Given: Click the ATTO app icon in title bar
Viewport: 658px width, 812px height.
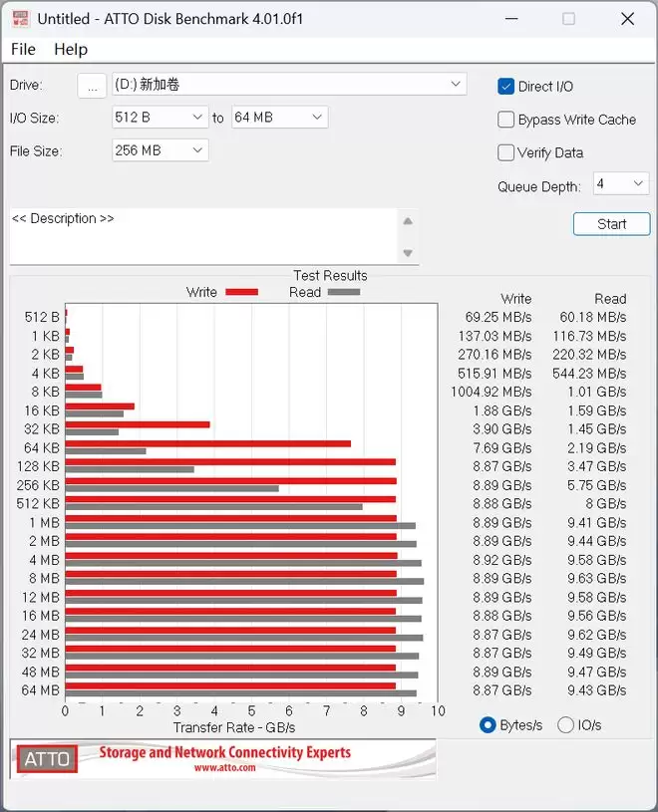Looking at the screenshot, I should point(20,19).
